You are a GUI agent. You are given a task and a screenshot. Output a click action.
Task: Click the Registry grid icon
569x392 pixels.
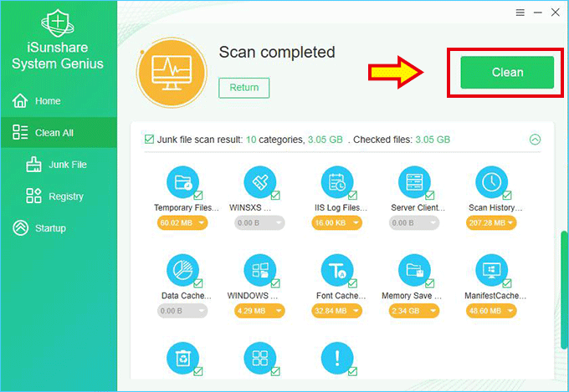(33, 196)
